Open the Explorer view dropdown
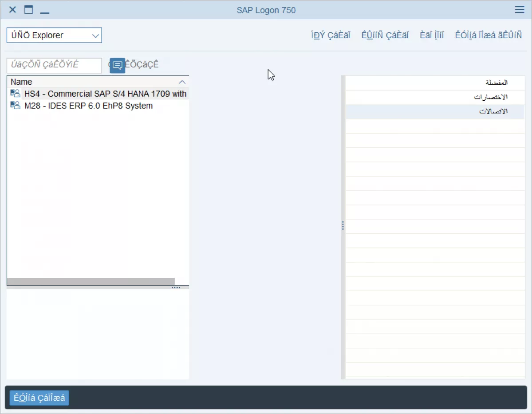The image size is (532, 414). 54,35
